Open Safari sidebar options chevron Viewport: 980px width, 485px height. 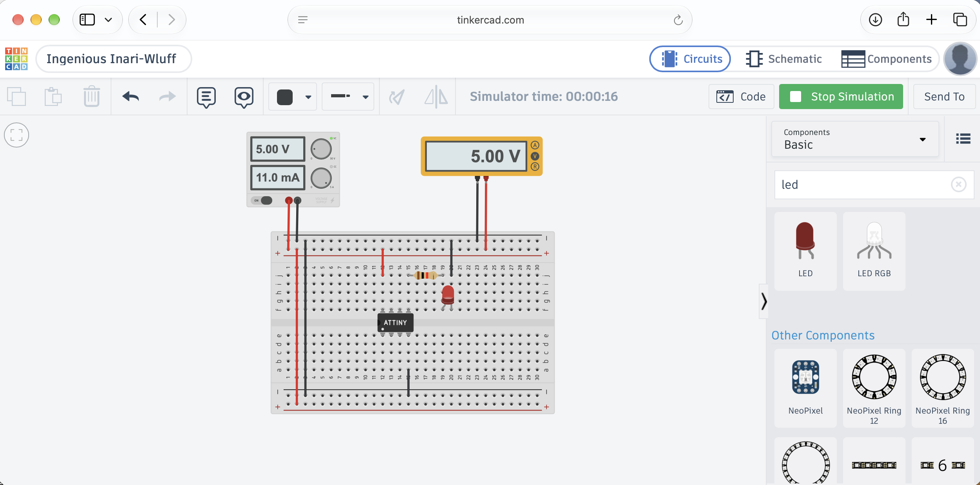(108, 20)
